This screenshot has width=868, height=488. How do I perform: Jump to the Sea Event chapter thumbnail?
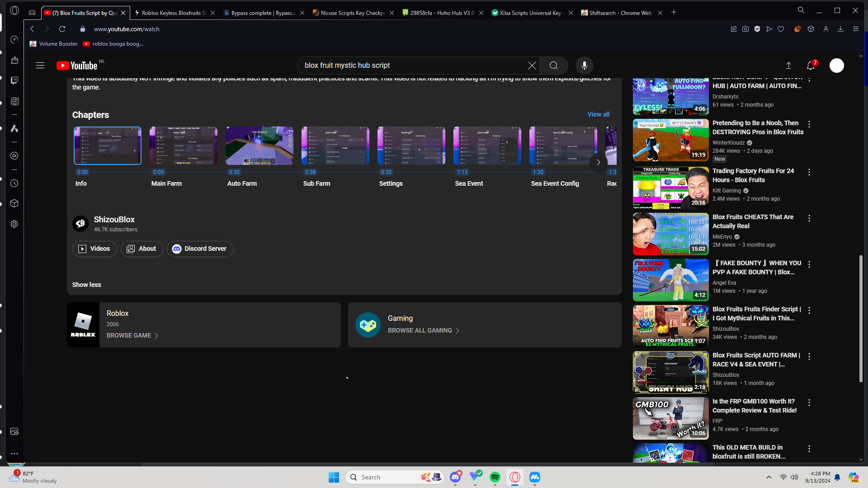click(487, 145)
